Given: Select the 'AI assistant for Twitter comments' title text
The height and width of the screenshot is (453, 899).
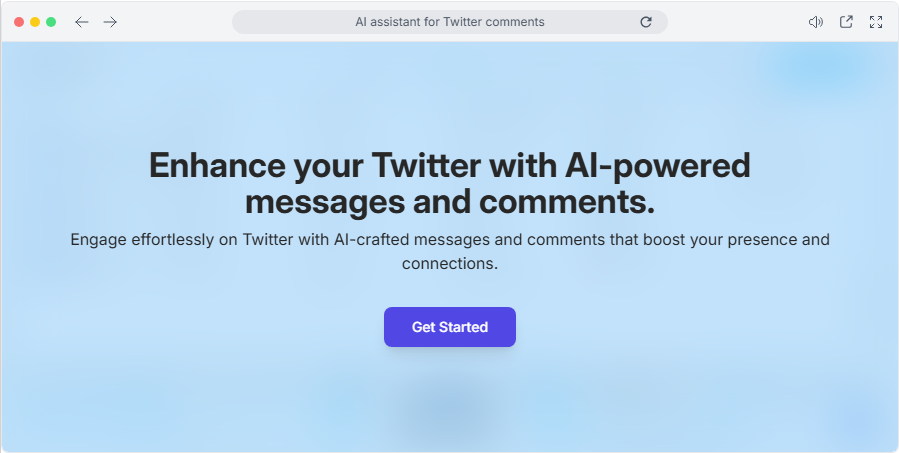Looking at the screenshot, I should tap(450, 22).
